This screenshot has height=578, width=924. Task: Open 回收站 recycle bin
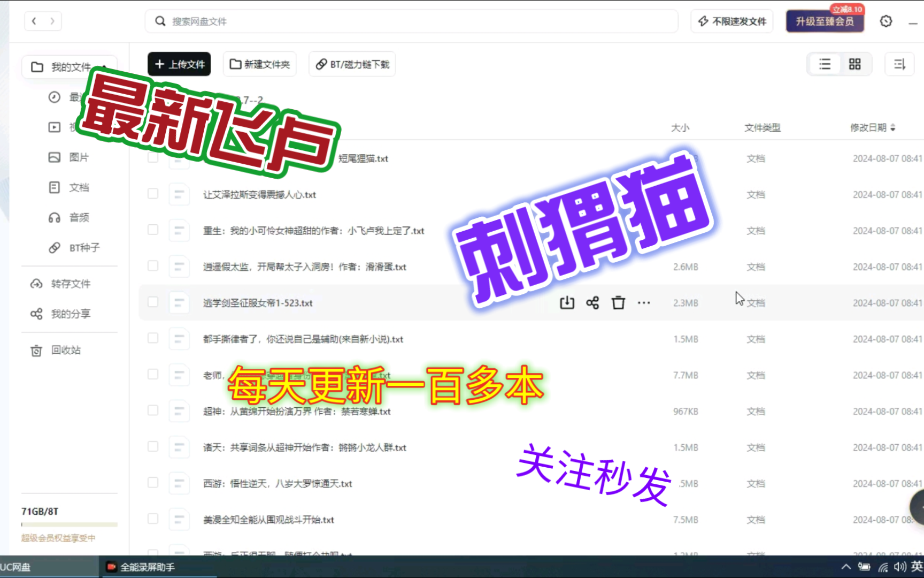(x=65, y=350)
